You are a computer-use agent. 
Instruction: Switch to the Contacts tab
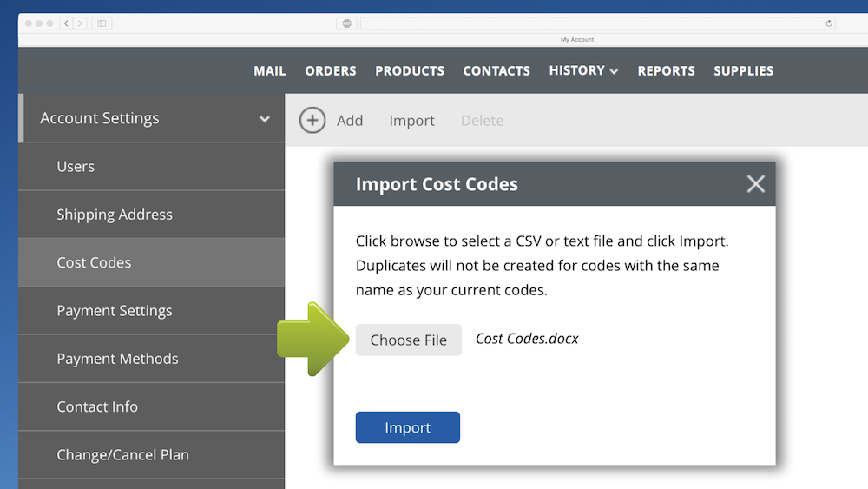(x=496, y=71)
